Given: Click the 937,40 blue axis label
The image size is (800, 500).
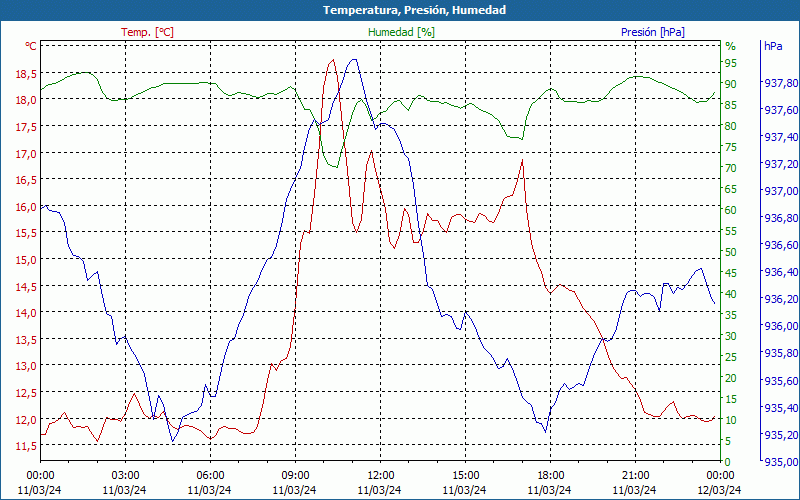Looking at the screenshot, I should (x=781, y=137).
